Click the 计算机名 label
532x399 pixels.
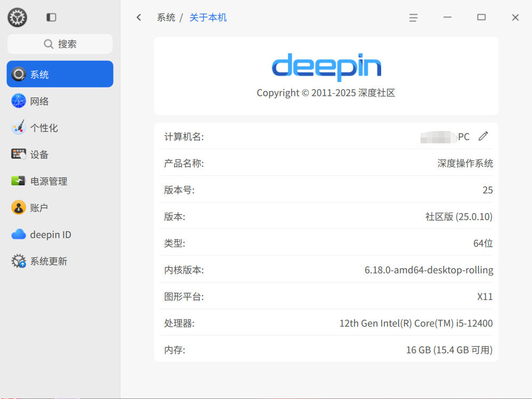click(x=184, y=136)
